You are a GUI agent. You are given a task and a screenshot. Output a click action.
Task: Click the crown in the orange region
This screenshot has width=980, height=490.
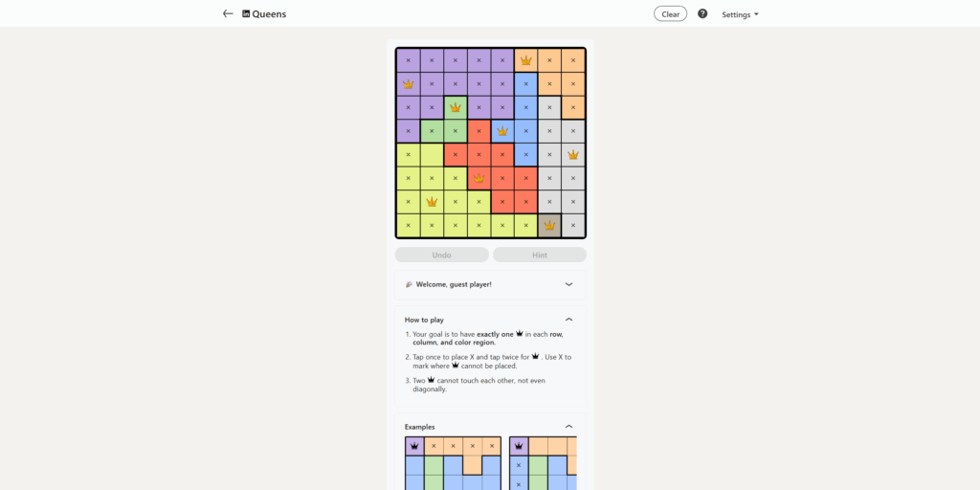point(525,60)
